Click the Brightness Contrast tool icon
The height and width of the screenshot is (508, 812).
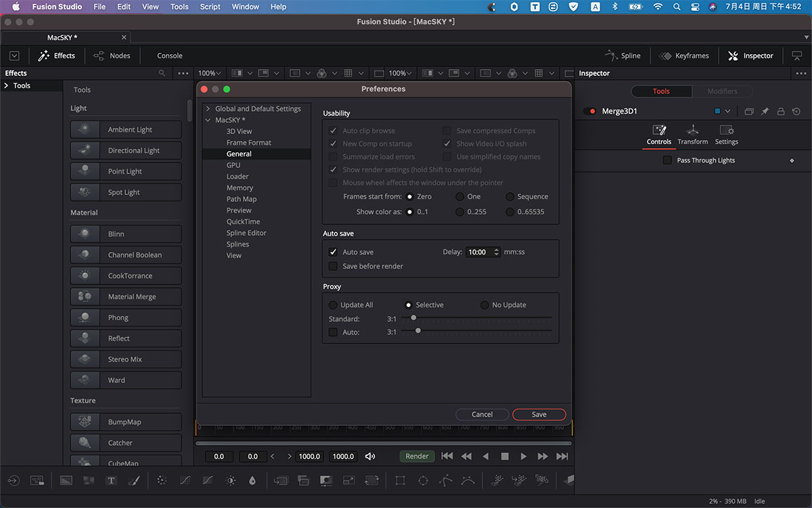click(x=231, y=480)
